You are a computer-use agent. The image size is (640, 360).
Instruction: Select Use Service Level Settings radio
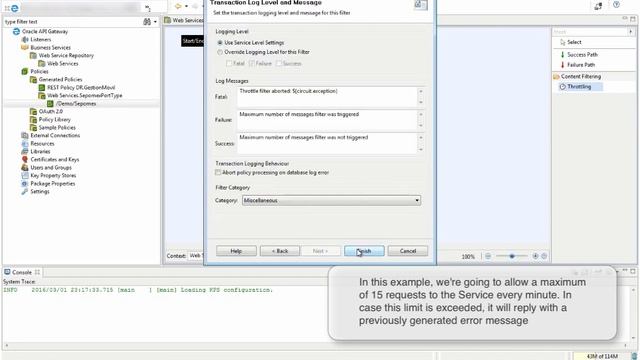click(x=220, y=42)
